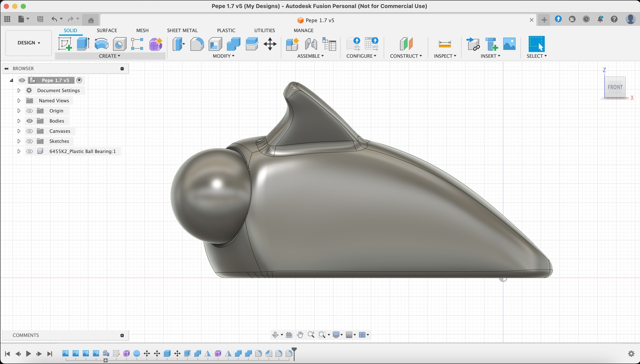Click the FRONT face of the ViewCube

[x=615, y=87]
